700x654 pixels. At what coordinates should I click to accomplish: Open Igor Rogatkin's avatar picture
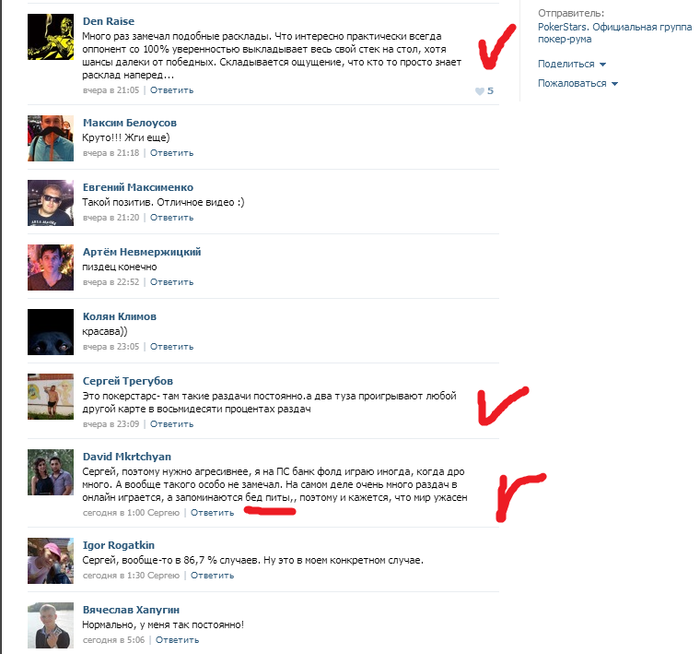[x=50, y=561]
